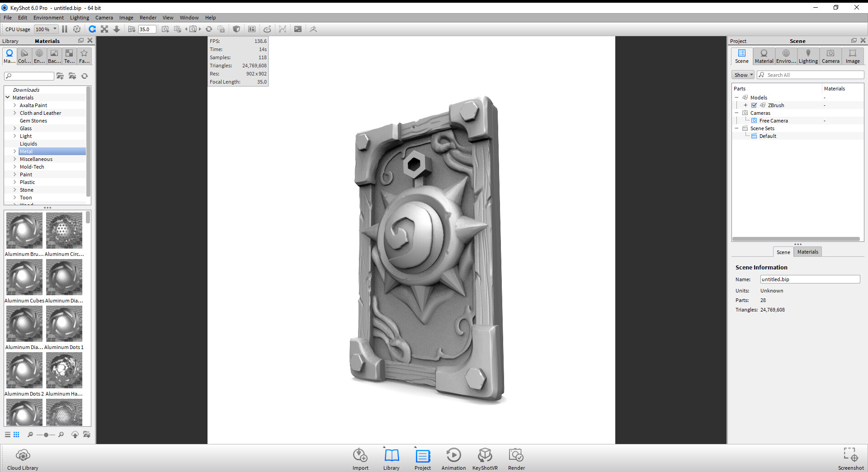Toggle ZBrush model visibility checkbox

[754, 105]
